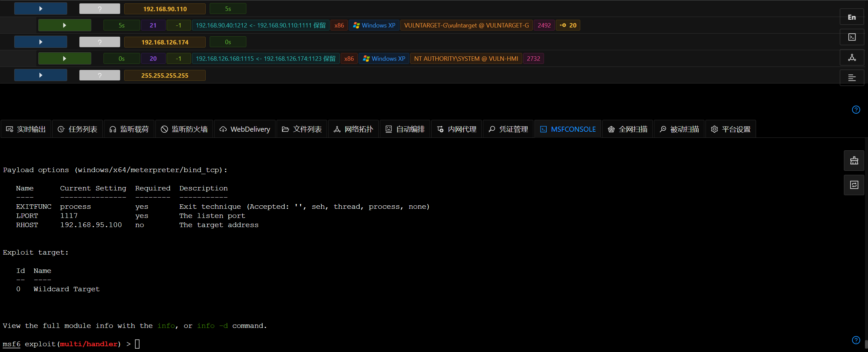Screen dimensions: 868x352
Task: Click VULNTARGET-G\vulntarget user tag
Action: 467,25
